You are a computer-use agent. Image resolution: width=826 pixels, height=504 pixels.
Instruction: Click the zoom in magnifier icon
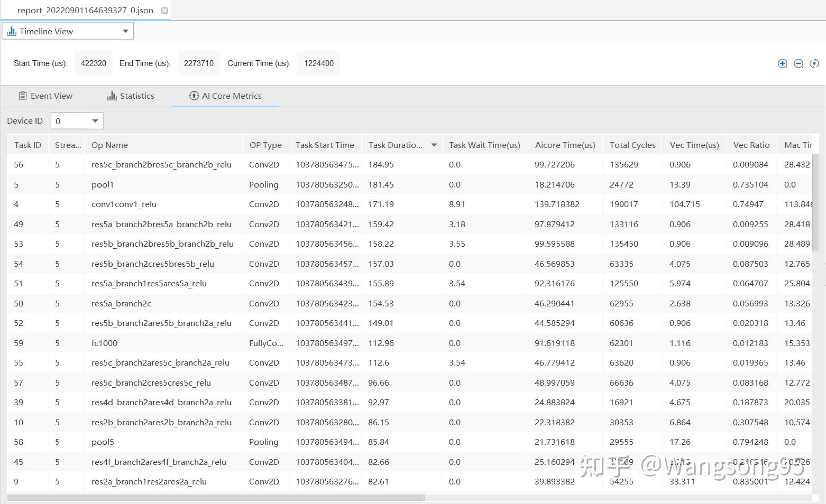click(x=783, y=63)
